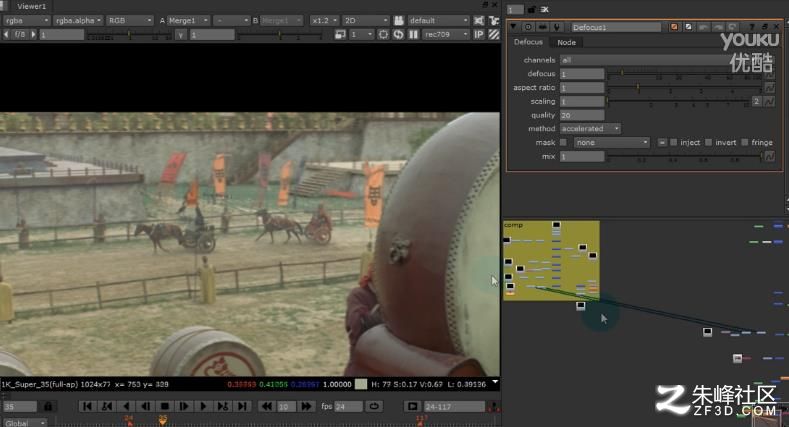Collapse the Defocus1 properties panel triangle

pos(513,27)
